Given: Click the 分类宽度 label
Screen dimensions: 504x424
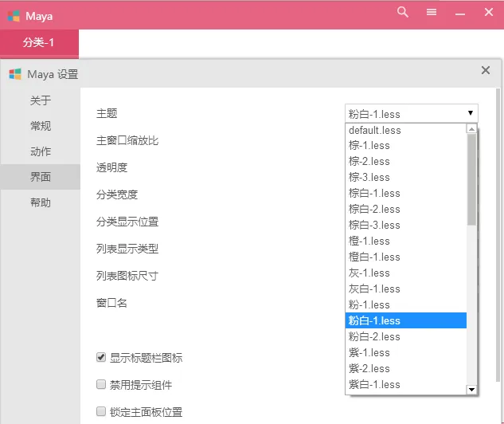Looking at the screenshot, I should [117, 194].
